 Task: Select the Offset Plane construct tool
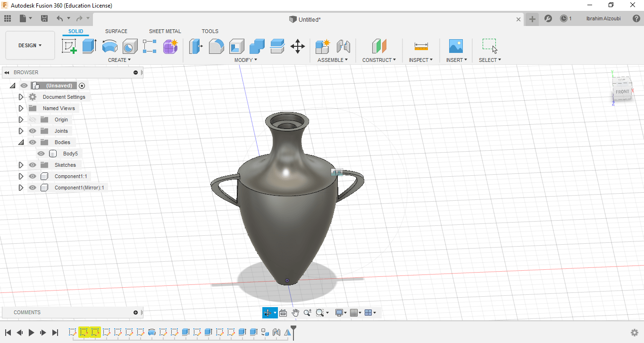tap(379, 46)
